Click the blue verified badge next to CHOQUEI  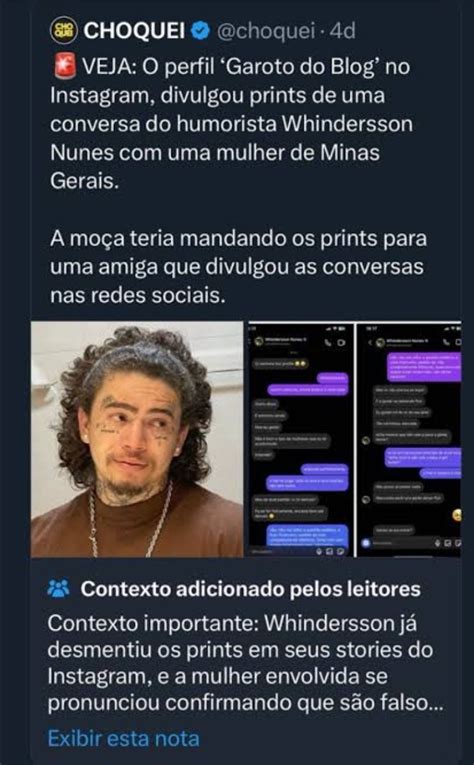point(202,31)
